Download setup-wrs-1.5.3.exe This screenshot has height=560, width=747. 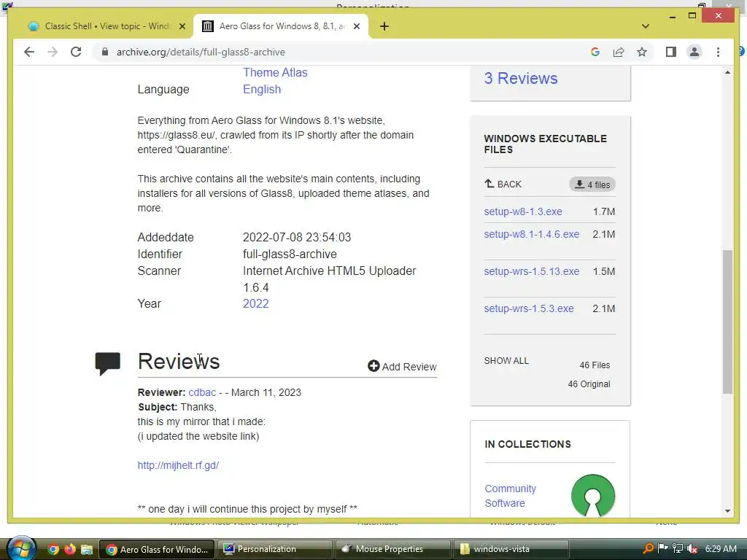pyautogui.click(x=529, y=308)
